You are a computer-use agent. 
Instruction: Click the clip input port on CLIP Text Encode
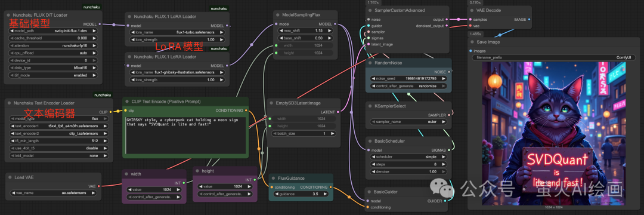(125, 110)
